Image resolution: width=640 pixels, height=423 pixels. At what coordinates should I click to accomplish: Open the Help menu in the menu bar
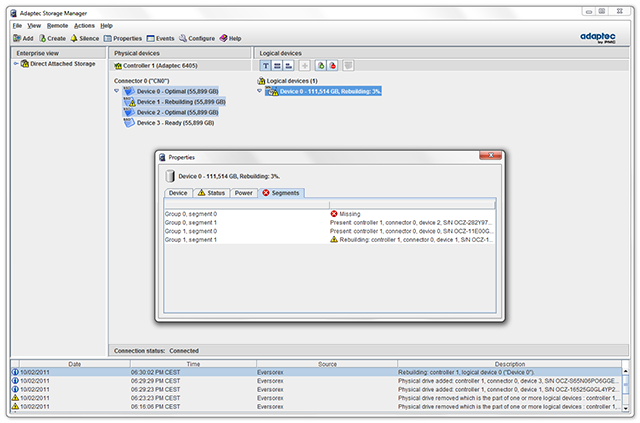tap(106, 26)
